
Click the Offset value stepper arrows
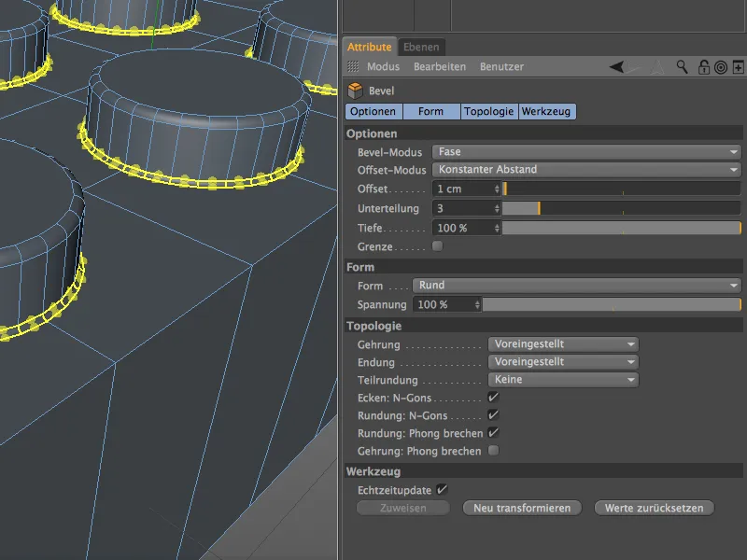click(x=497, y=189)
